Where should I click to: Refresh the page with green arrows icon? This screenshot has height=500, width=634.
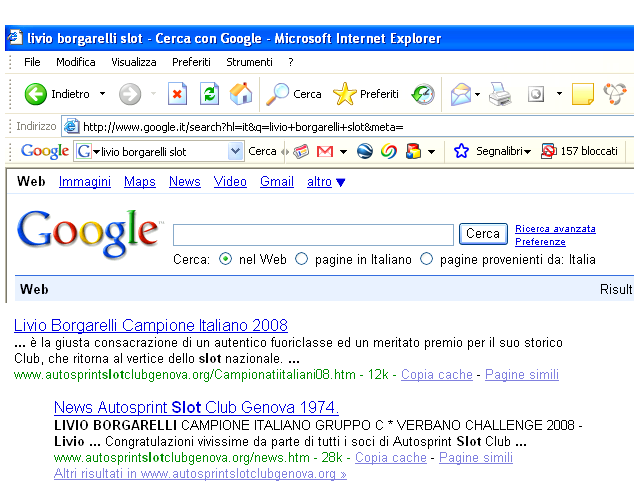click(209, 94)
